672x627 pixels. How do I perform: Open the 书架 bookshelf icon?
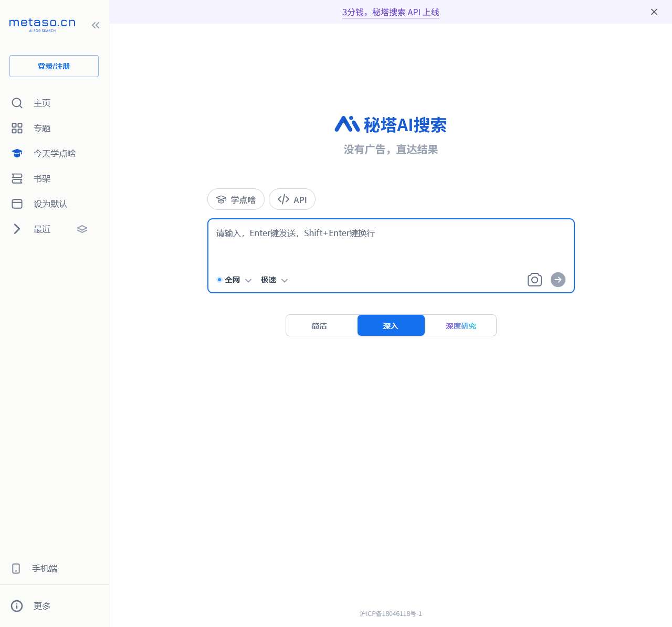tap(17, 178)
